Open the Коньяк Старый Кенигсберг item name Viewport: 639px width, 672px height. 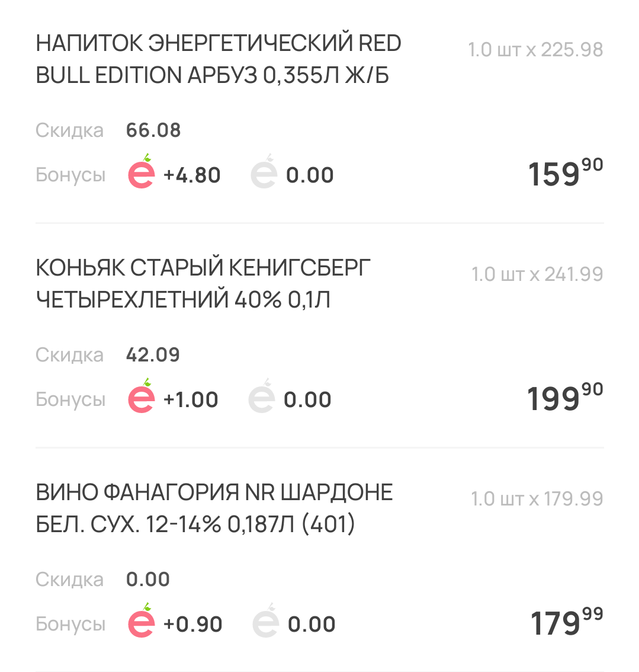[x=203, y=284]
